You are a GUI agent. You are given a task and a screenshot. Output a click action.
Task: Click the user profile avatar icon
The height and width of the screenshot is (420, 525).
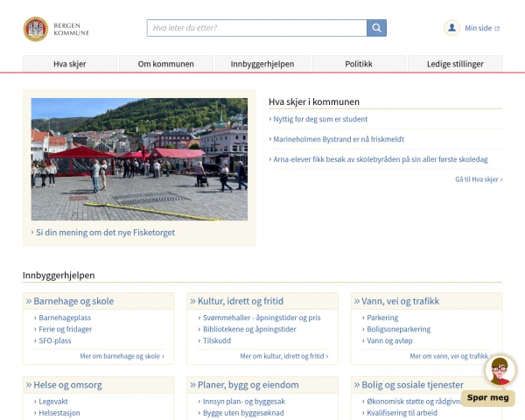[451, 28]
